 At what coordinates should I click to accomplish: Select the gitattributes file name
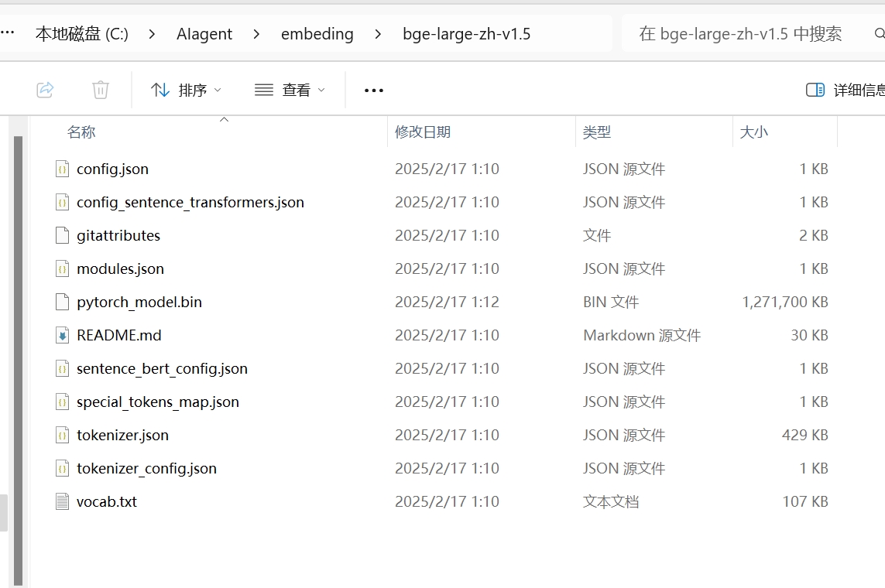point(118,236)
